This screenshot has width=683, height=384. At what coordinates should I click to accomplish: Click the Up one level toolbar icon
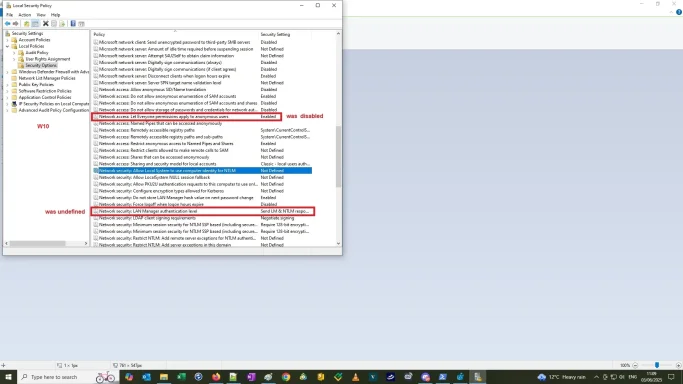pyautogui.click(x=27, y=24)
